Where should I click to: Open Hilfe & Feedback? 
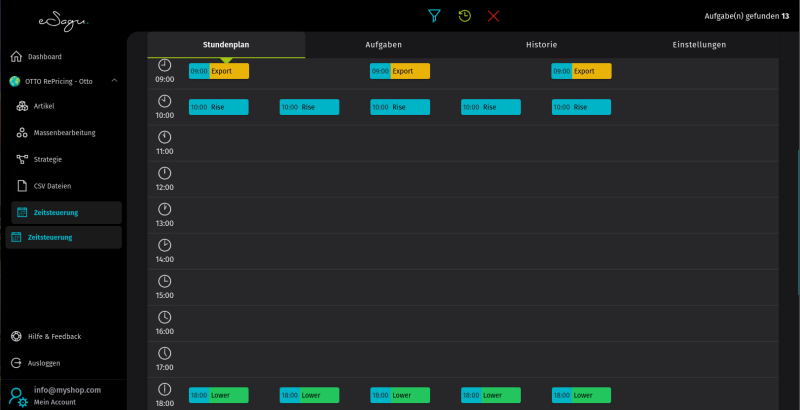pos(54,336)
